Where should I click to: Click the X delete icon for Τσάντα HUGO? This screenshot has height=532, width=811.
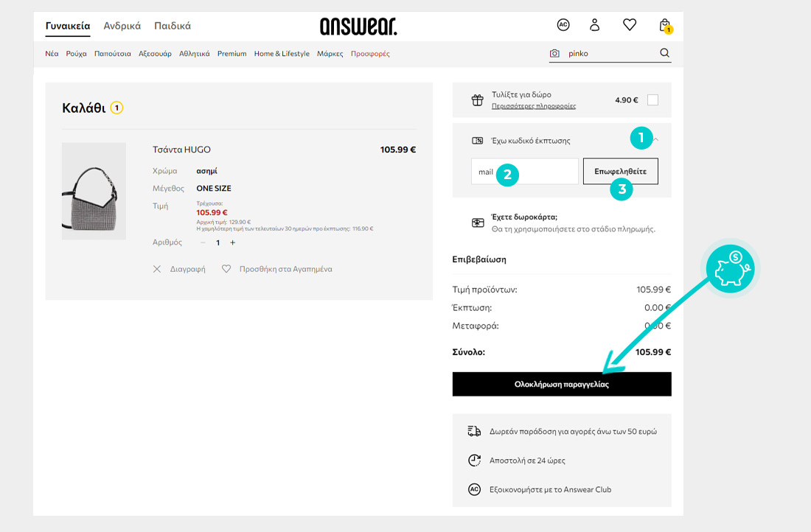point(157,269)
